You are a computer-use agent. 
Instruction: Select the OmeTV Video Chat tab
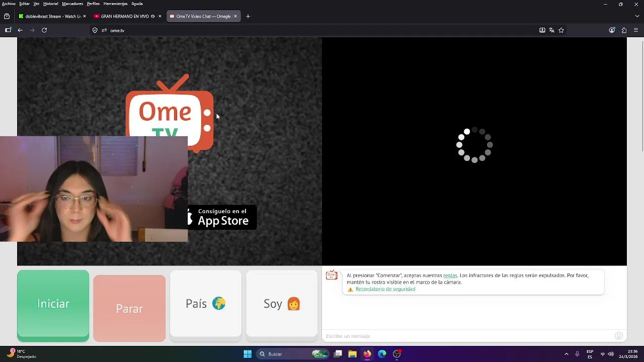point(203,16)
